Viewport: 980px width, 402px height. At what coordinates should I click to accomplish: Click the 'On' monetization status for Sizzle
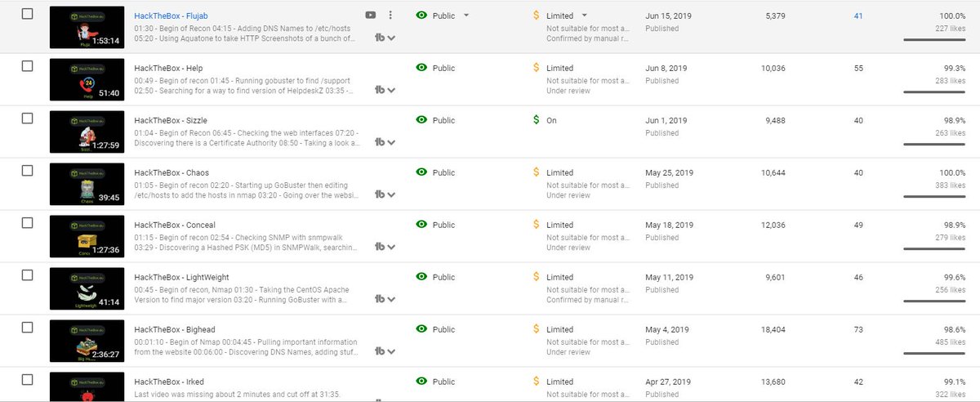pyautogui.click(x=551, y=120)
